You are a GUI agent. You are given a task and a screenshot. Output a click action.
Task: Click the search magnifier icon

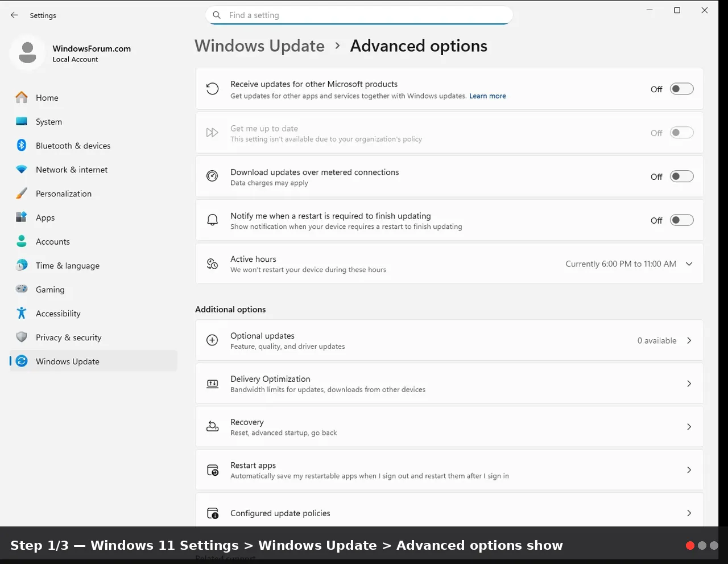click(217, 15)
